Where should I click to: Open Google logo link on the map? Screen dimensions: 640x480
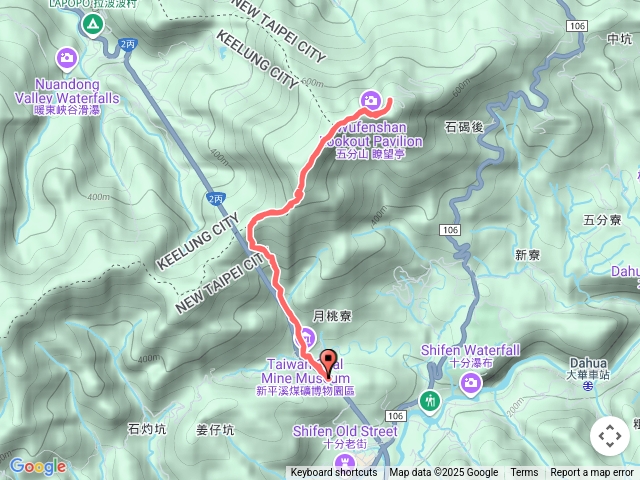[38, 466]
